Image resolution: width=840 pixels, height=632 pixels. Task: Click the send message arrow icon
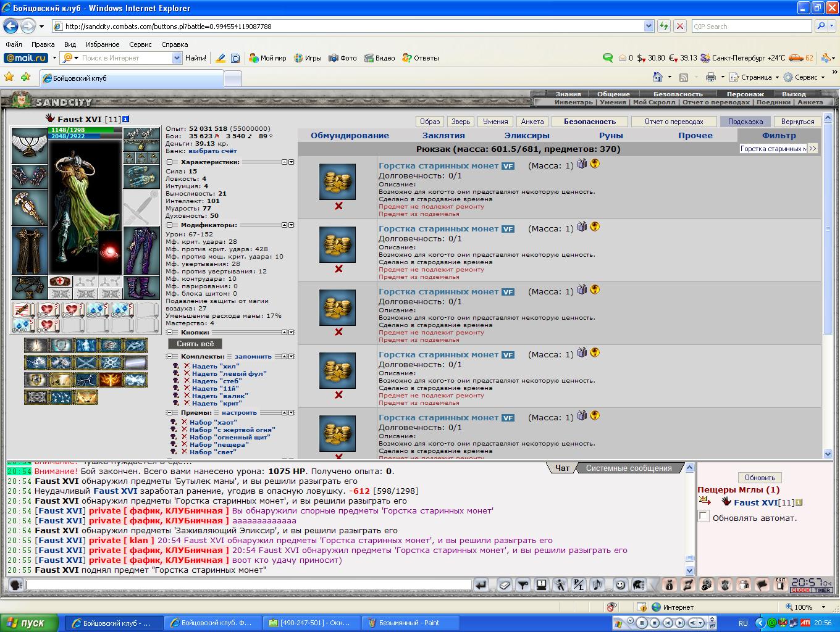pos(481,584)
